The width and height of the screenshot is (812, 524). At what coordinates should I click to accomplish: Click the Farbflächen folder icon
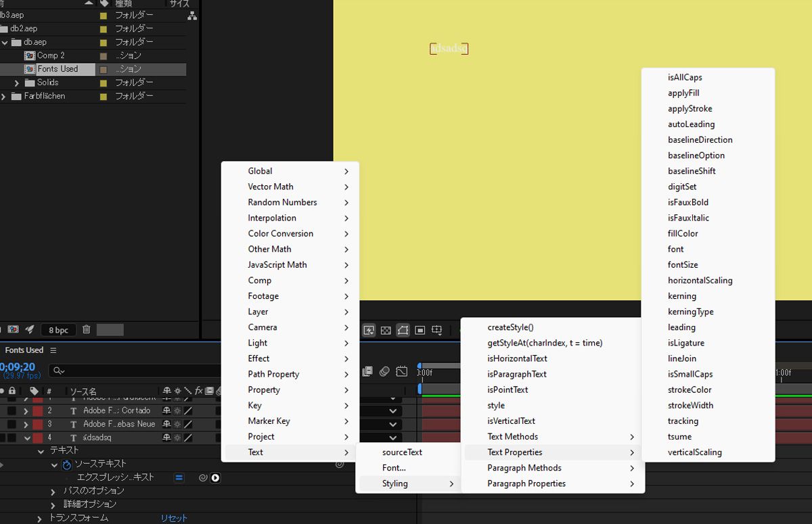click(x=16, y=96)
